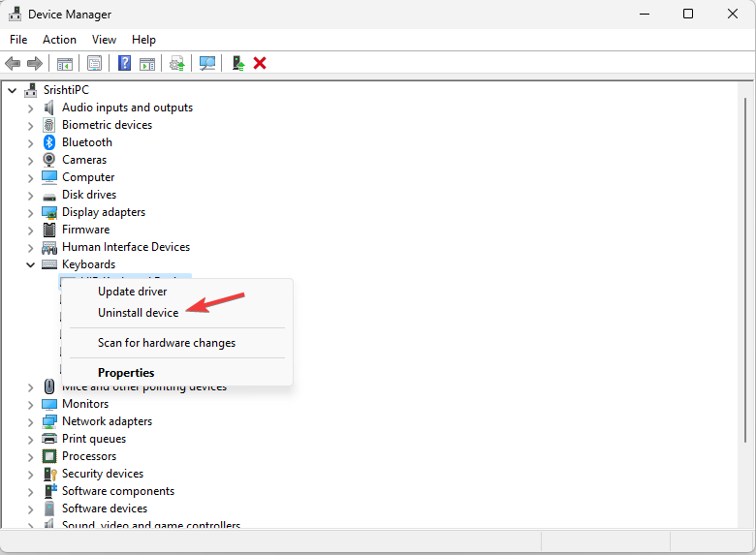Maximize the Device Manager window
The image size is (756, 555).
point(688,14)
